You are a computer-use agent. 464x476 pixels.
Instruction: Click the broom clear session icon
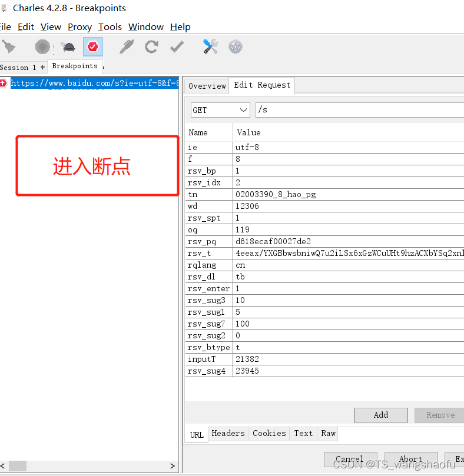coord(9,47)
